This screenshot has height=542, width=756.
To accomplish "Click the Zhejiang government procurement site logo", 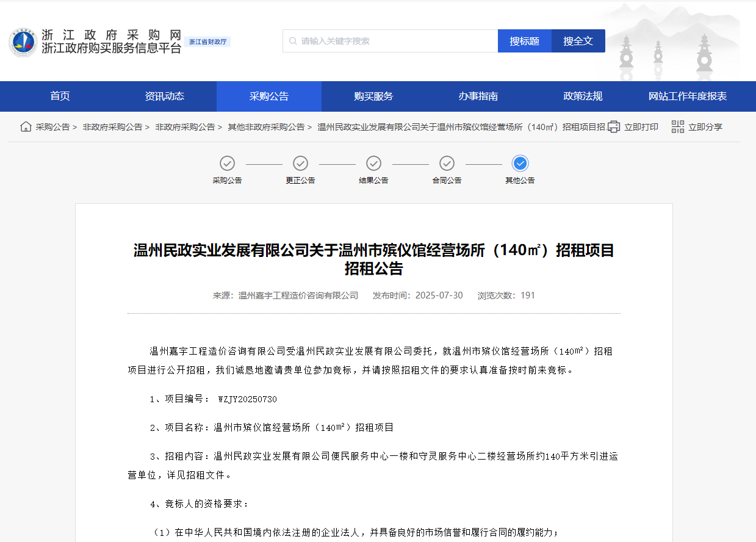I will pyautogui.click(x=23, y=42).
